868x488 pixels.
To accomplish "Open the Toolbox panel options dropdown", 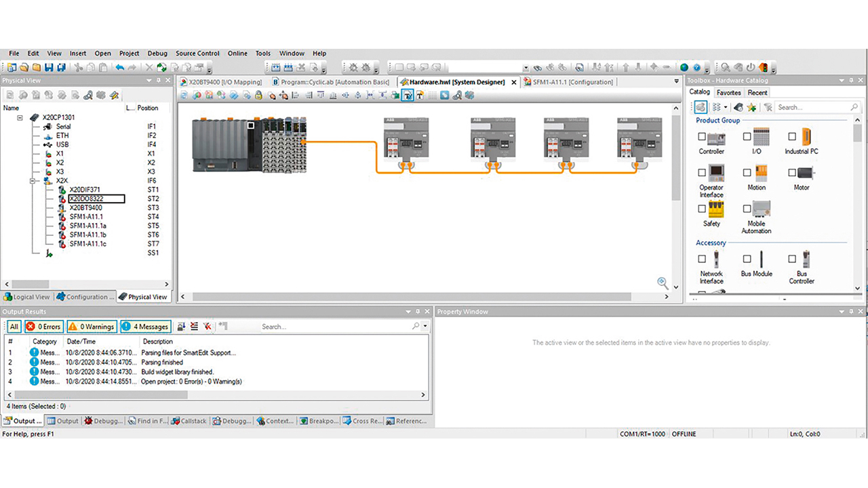I will [x=842, y=81].
